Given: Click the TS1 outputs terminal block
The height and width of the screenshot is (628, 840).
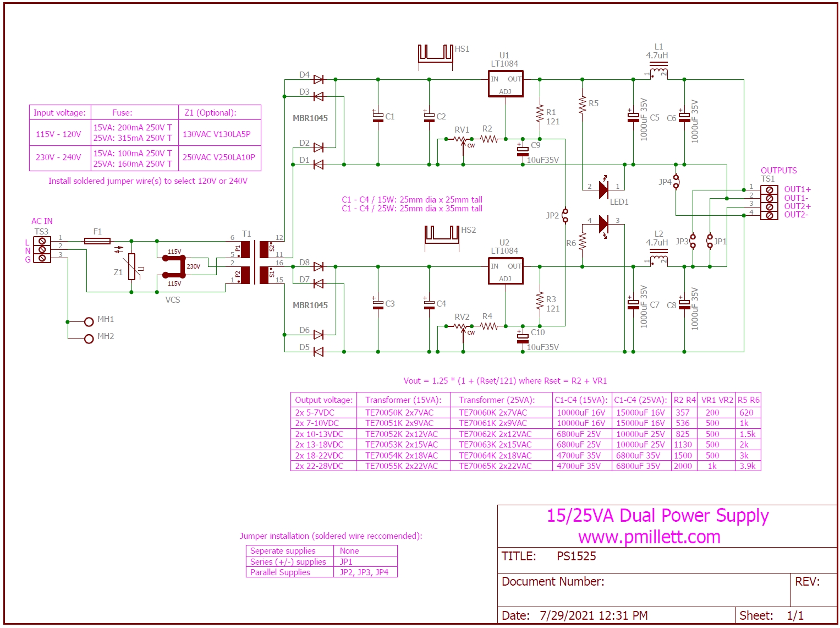Looking at the screenshot, I should click(769, 203).
